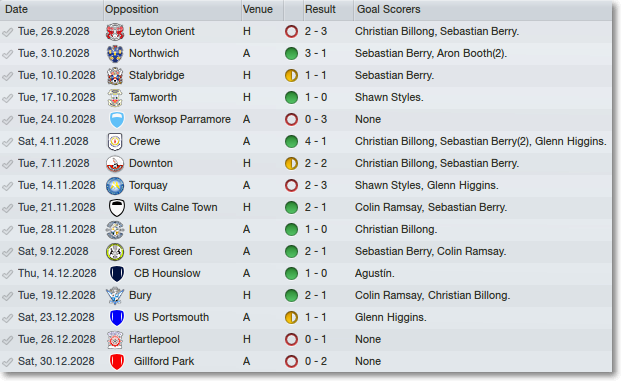This screenshot has height=381, width=621.
Task: Open the 2 - 3 Torquay result
Action: tap(316, 185)
